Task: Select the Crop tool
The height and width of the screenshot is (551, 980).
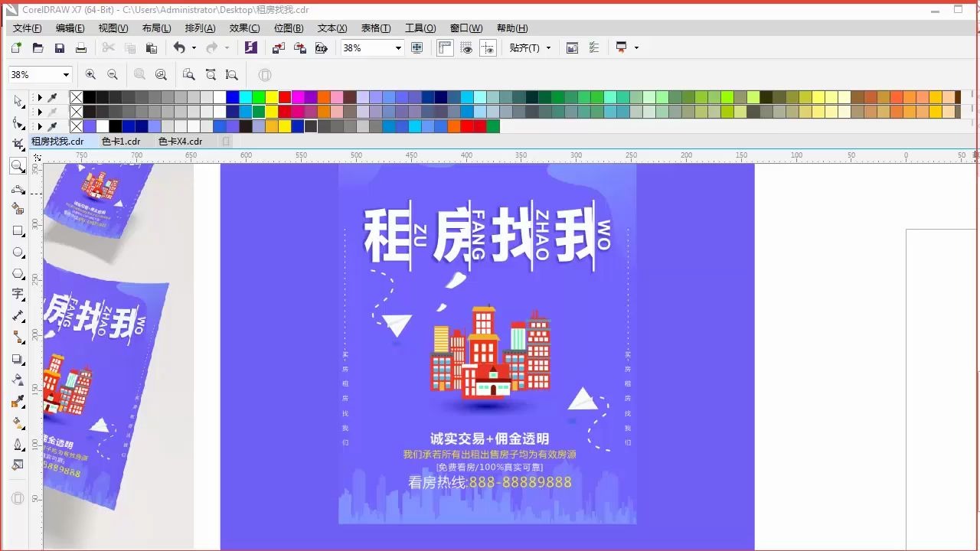Action: click(x=18, y=144)
